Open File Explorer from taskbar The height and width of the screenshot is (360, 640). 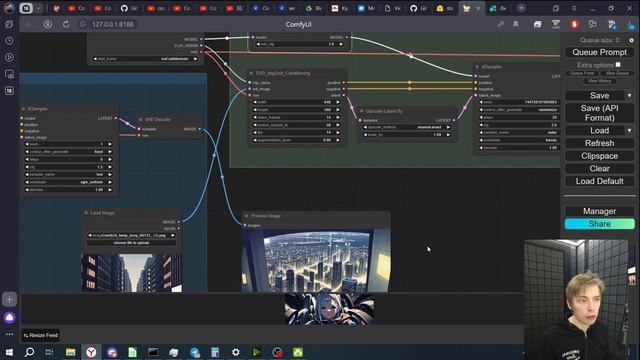pos(71,352)
